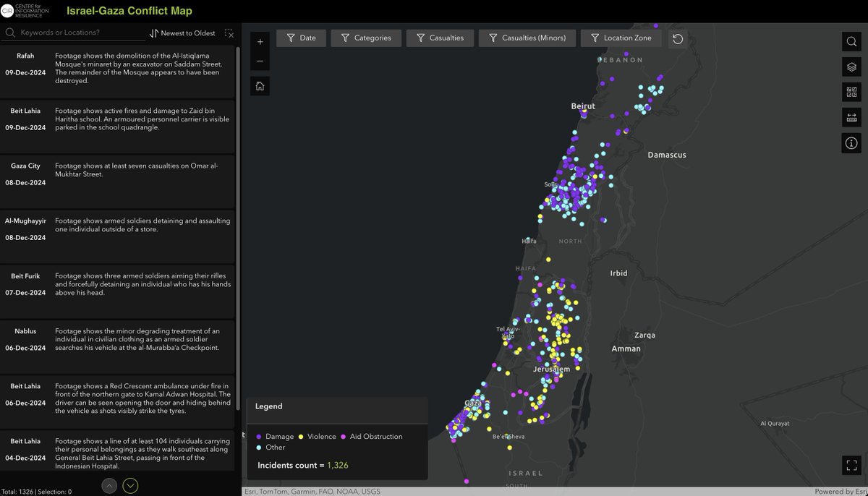Open the basemap gallery icon
The height and width of the screenshot is (496, 868).
[851, 91]
